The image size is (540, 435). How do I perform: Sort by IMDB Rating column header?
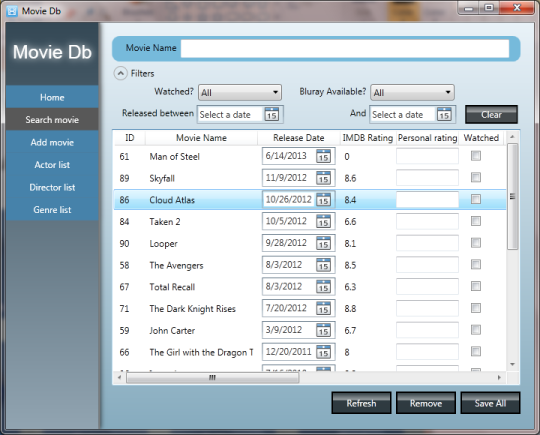pos(368,138)
